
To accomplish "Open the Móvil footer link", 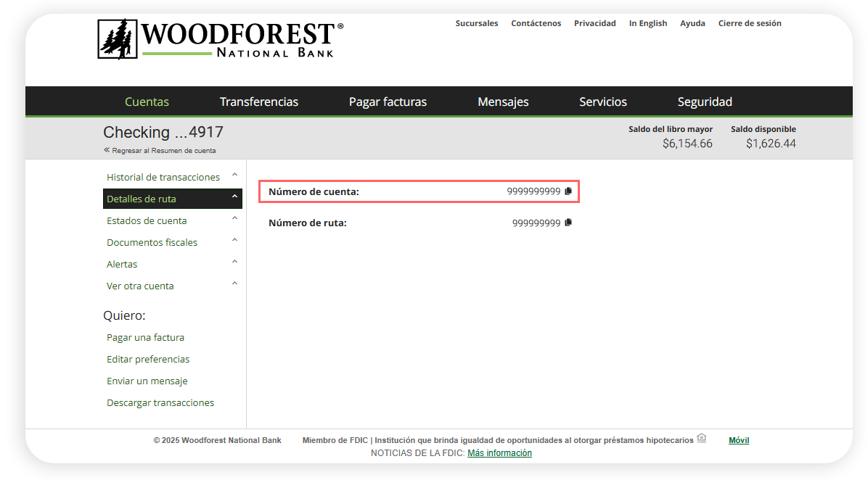I will click(738, 440).
